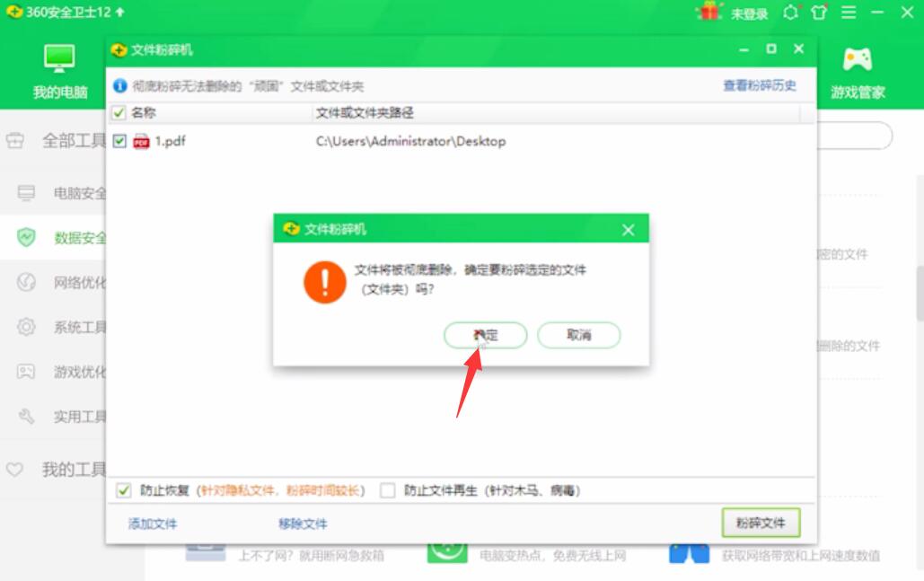Open the 免费无线上网 green WiFi tool icon

(x=447, y=553)
